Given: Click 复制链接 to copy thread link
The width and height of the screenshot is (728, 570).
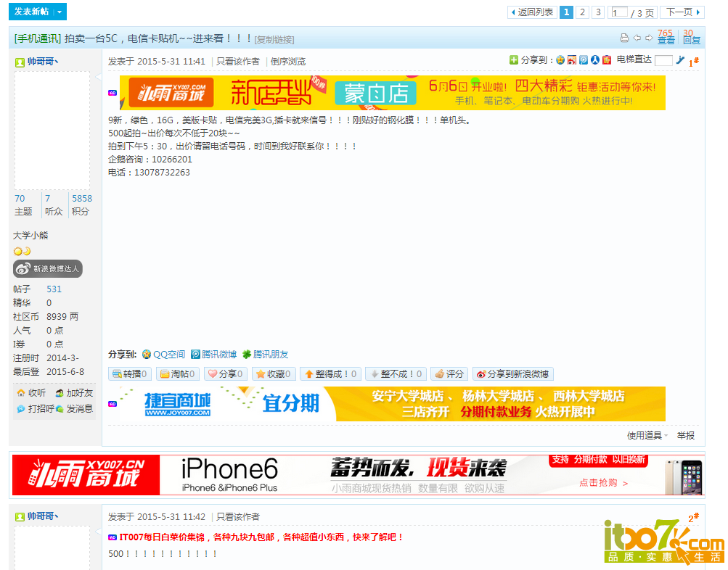Looking at the screenshot, I should point(274,39).
